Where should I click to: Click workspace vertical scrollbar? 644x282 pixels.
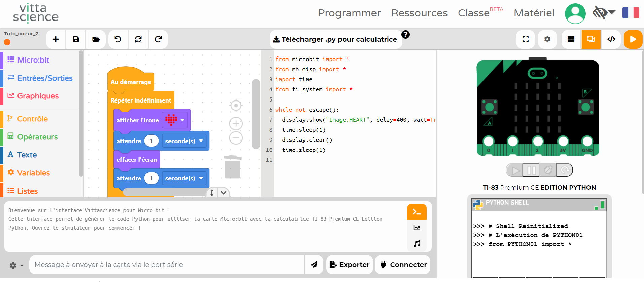pos(256,114)
